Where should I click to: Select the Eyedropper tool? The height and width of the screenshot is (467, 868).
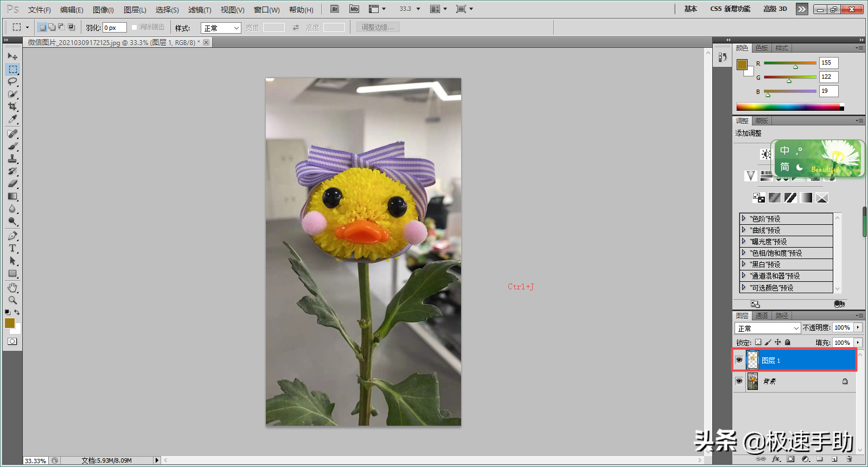(12, 119)
